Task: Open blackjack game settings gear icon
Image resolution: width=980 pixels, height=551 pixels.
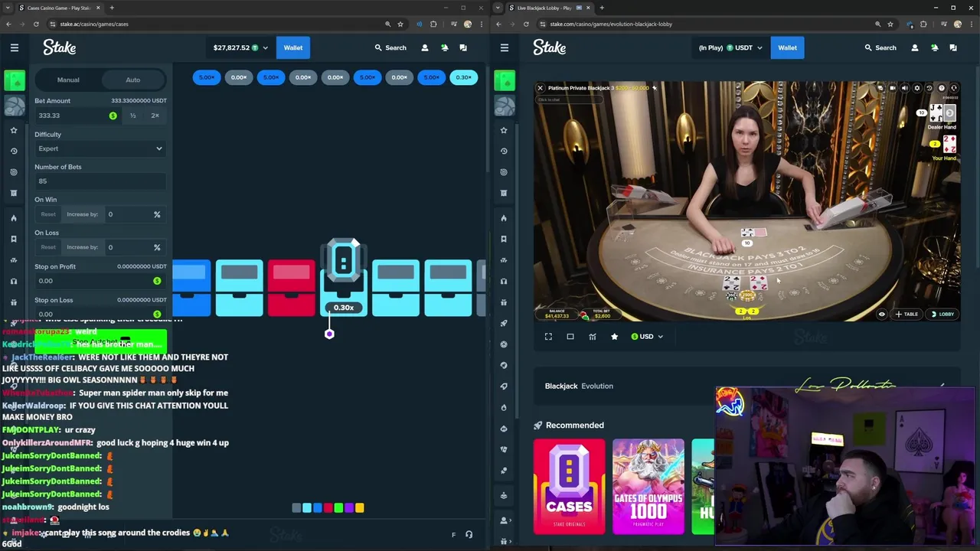Action: click(917, 88)
